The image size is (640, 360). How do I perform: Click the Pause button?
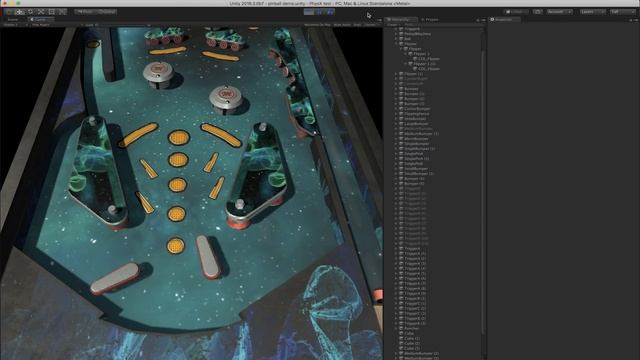[320, 12]
